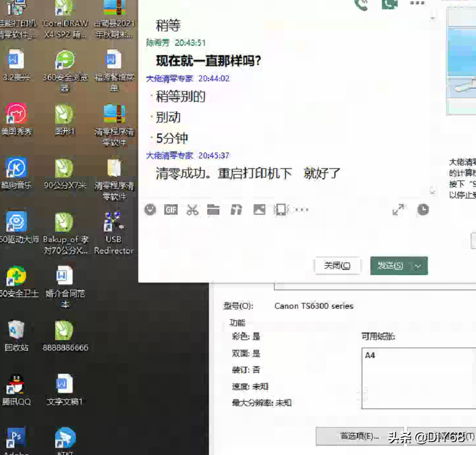Open the 回收站 recycle bin icon
476x455 pixels.
pos(16,336)
